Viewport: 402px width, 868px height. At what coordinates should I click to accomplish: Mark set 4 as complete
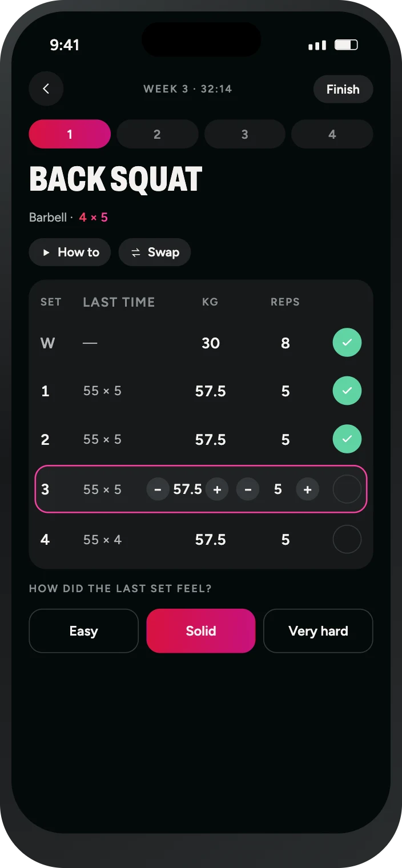(x=347, y=540)
